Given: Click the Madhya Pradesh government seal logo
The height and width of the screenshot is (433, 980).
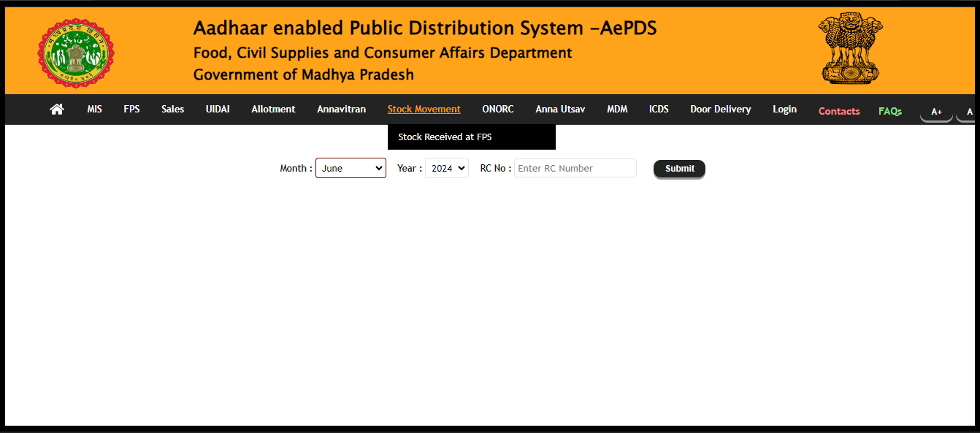Looking at the screenshot, I should (x=76, y=54).
